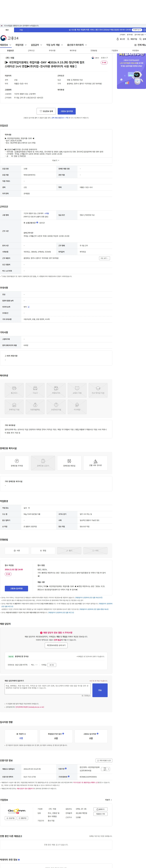Select the 우대사항 section tab
This screenshot has width=146, height=868.
(x=52, y=51)
